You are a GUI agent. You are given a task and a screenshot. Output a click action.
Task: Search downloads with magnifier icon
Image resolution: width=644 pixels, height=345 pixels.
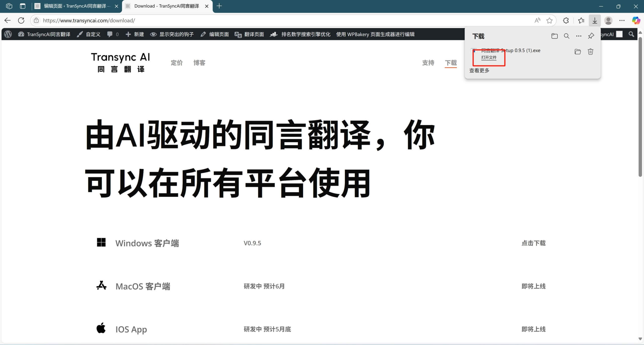567,36
